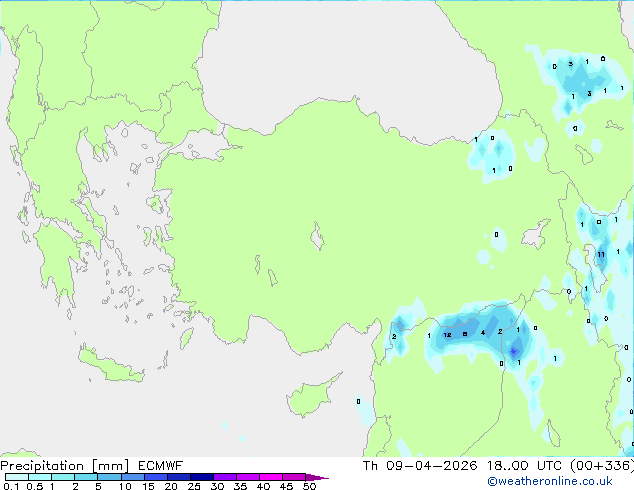Screen dimensions: 634x490
Task: Click the '11' precipitation value on the map
Action: pyautogui.click(x=601, y=254)
